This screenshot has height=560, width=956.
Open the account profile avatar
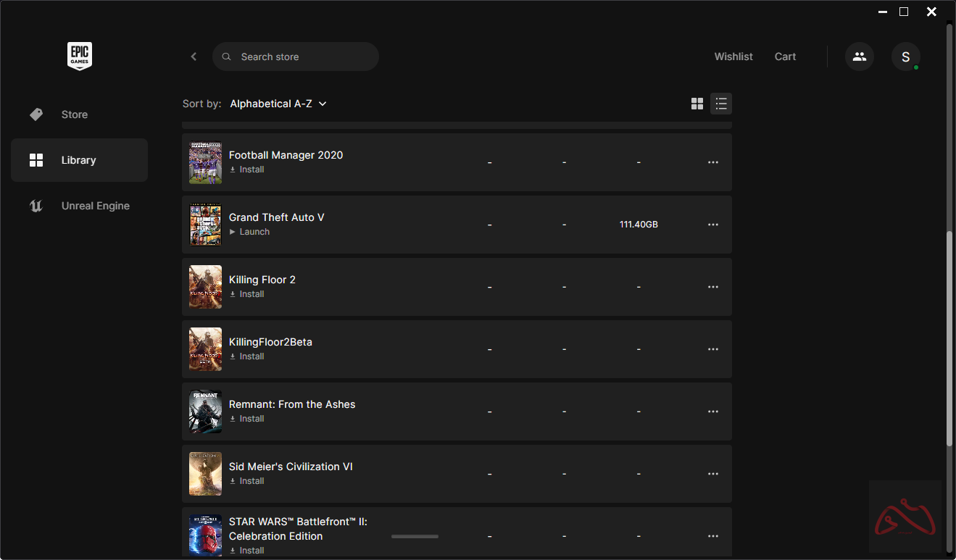coord(905,57)
